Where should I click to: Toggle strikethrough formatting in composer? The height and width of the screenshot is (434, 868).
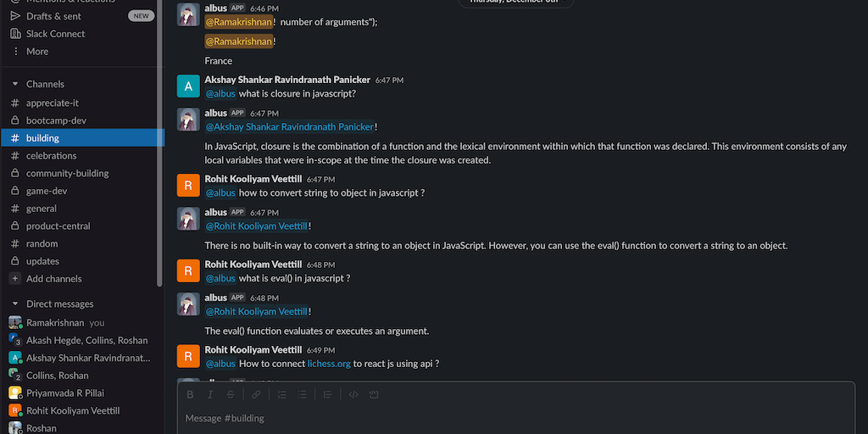click(x=231, y=394)
